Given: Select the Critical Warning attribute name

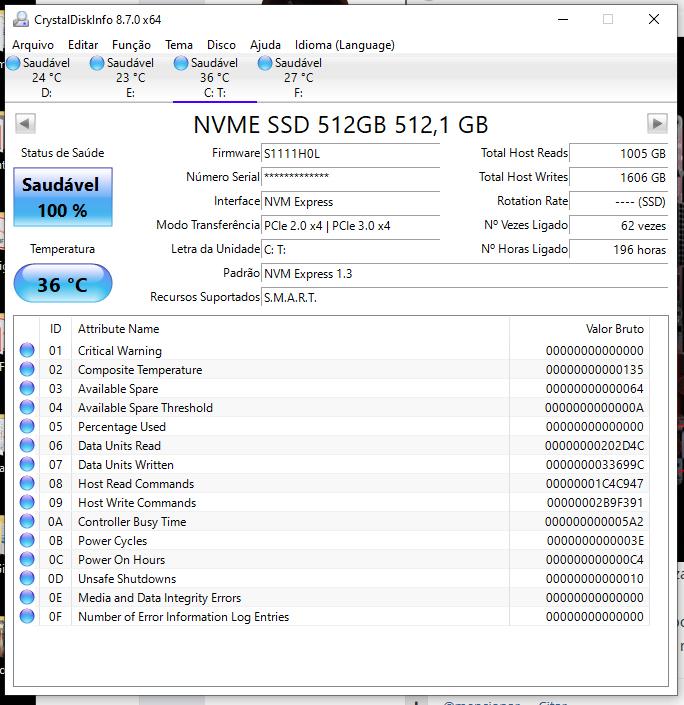Looking at the screenshot, I should [x=120, y=351].
